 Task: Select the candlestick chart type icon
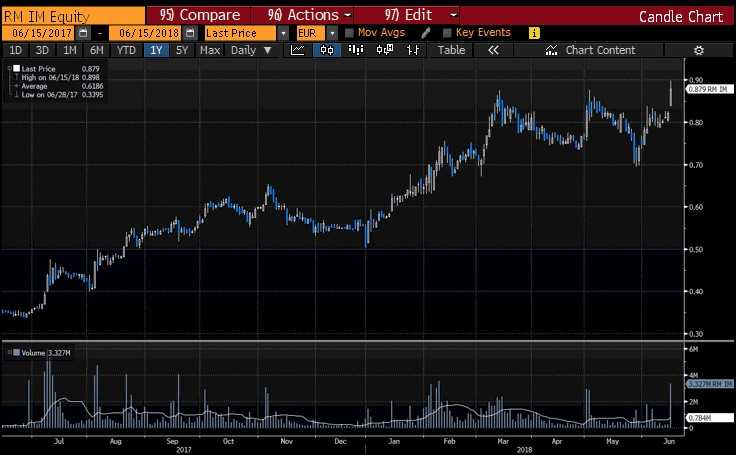click(327, 50)
